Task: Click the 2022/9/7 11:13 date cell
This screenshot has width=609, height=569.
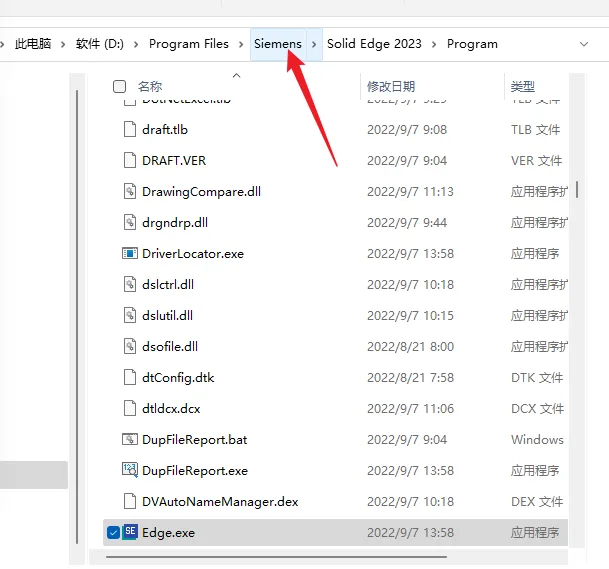Action: [410, 191]
